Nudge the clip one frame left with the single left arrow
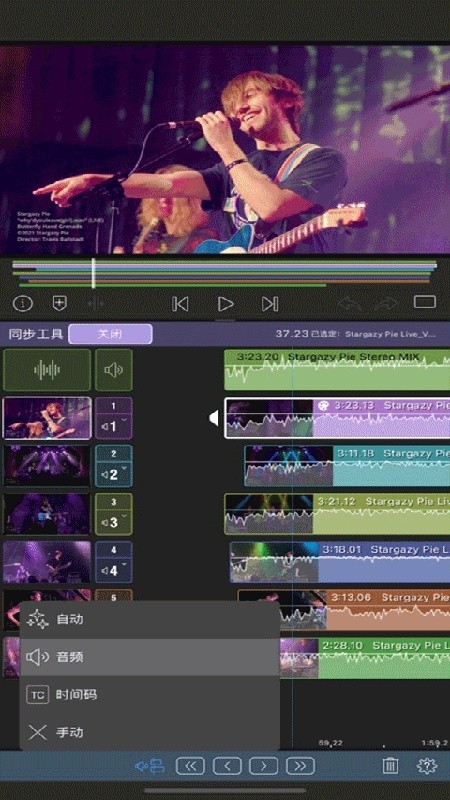Image resolution: width=450 pixels, height=800 pixels. point(227,766)
